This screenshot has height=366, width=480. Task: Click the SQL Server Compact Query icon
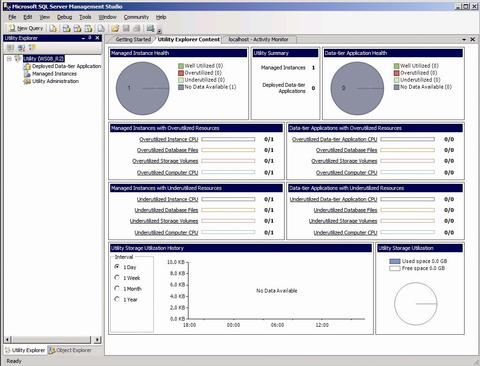(x=101, y=28)
